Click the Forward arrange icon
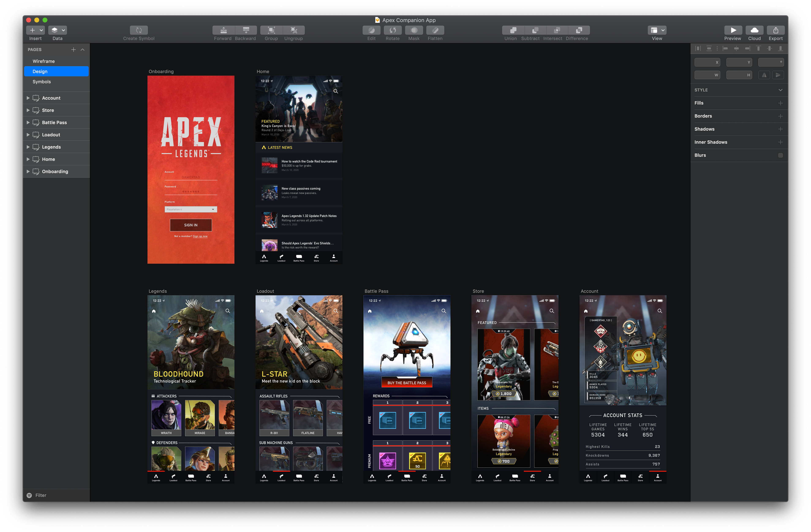Image resolution: width=811 pixels, height=532 pixels. (x=223, y=30)
